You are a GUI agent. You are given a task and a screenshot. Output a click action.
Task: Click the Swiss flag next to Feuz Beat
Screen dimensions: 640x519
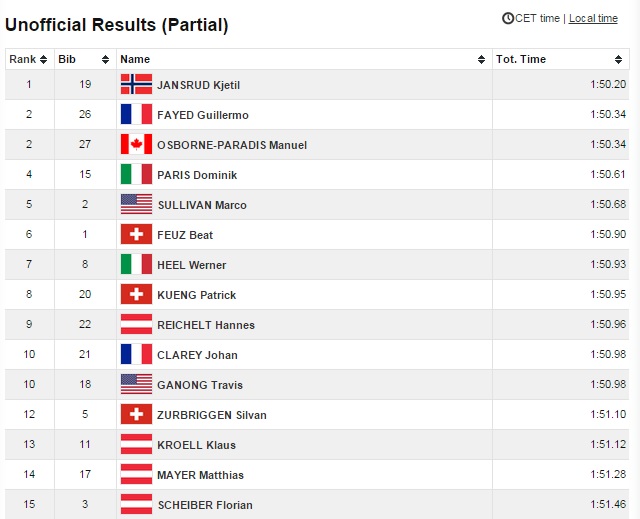click(136, 234)
